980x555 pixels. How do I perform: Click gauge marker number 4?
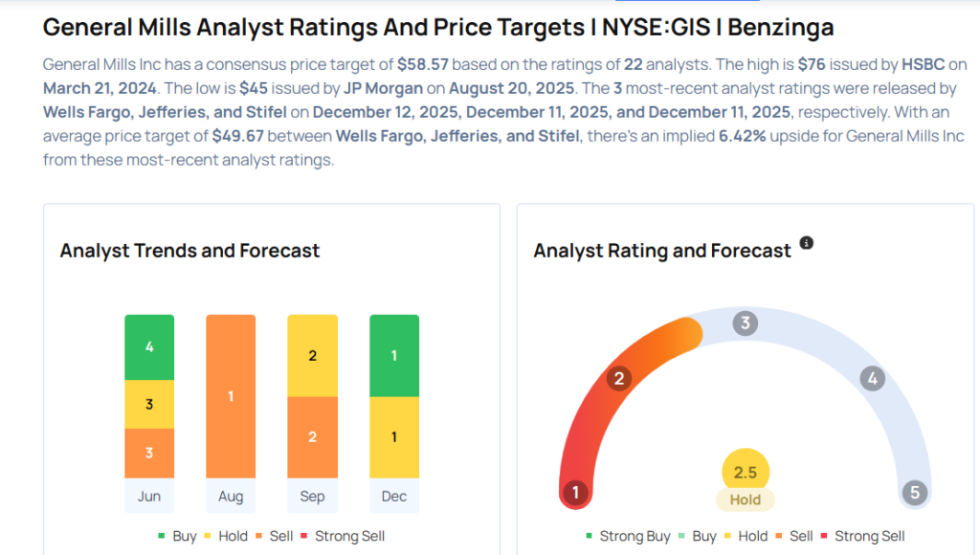point(871,378)
